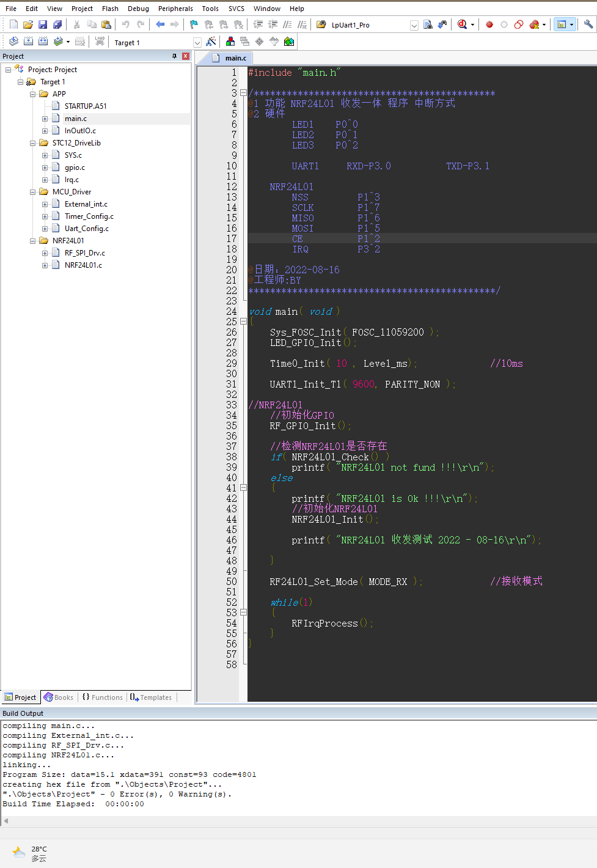The width and height of the screenshot is (597, 868).
Task: Open Manage Run-Time Environment green diamond icon
Action: (260, 42)
